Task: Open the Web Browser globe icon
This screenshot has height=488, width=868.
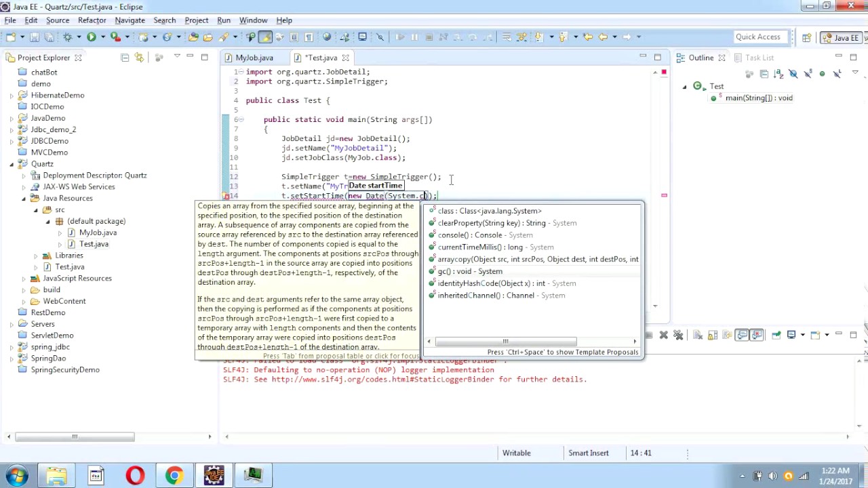Action: tap(327, 37)
